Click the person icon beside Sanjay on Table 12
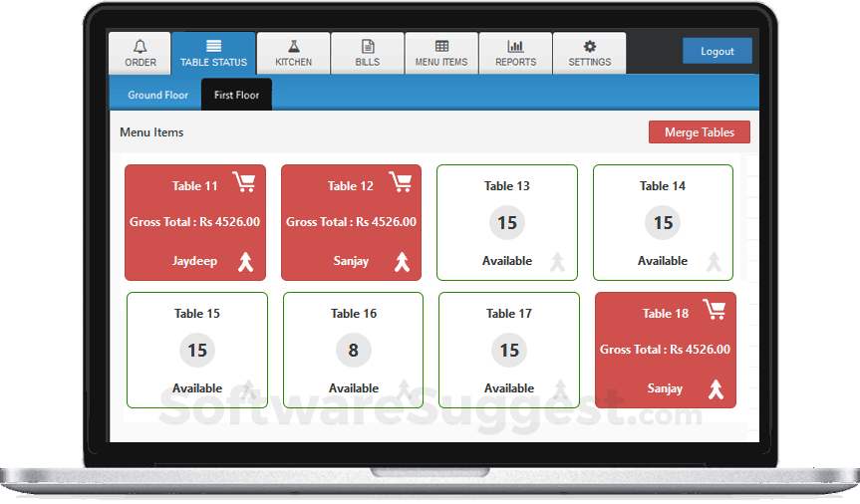This screenshot has height=504, width=860. (x=402, y=262)
